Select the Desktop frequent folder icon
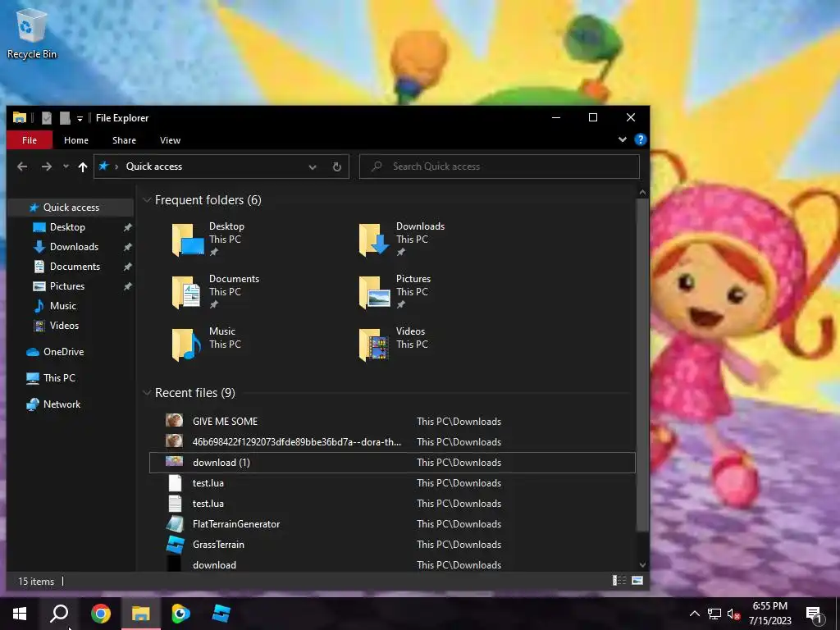Image resolution: width=840 pixels, height=630 pixels. [x=188, y=240]
